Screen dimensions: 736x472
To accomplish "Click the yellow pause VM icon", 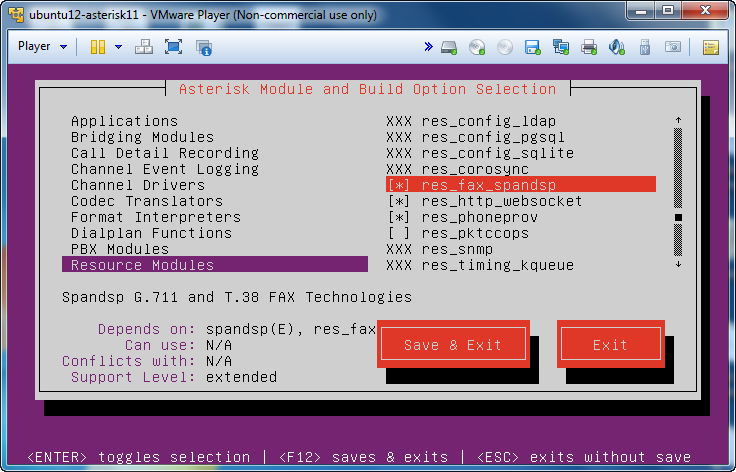I will (98, 47).
